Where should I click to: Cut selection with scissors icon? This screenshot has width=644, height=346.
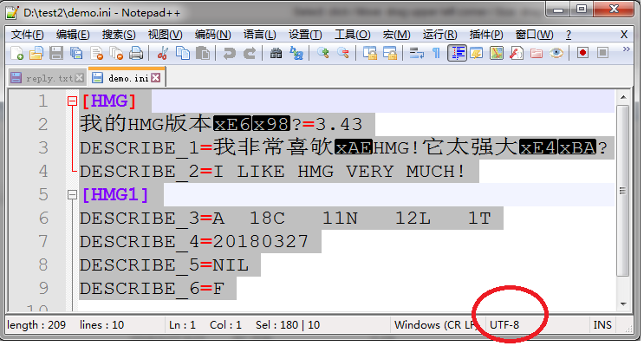(x=163, y=53)
